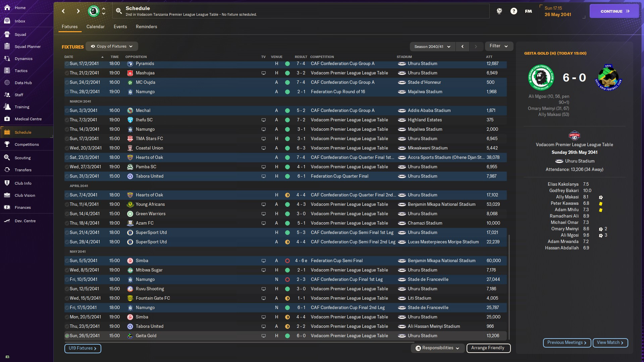Click the TV icon on Mashujaa row
644x362 pixels.
[264, 73]
